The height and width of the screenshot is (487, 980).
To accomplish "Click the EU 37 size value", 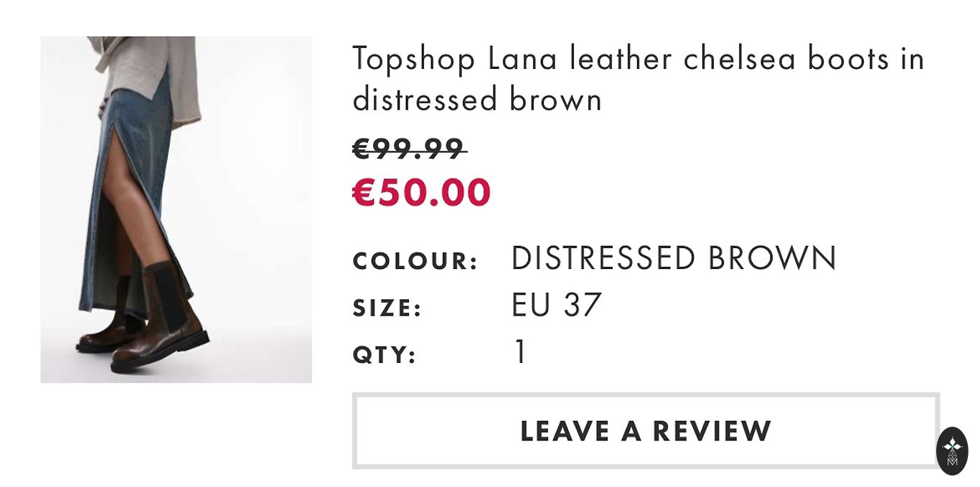I will tap(556, 306).
